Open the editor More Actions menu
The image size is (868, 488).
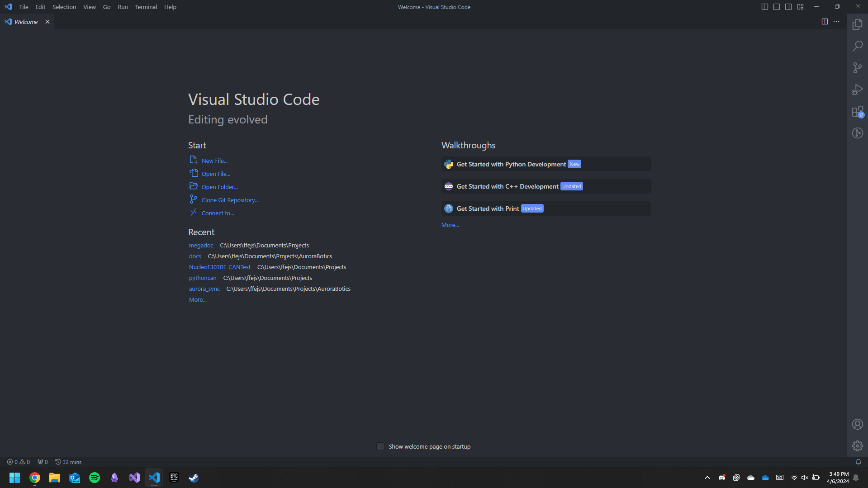[836, 21]
